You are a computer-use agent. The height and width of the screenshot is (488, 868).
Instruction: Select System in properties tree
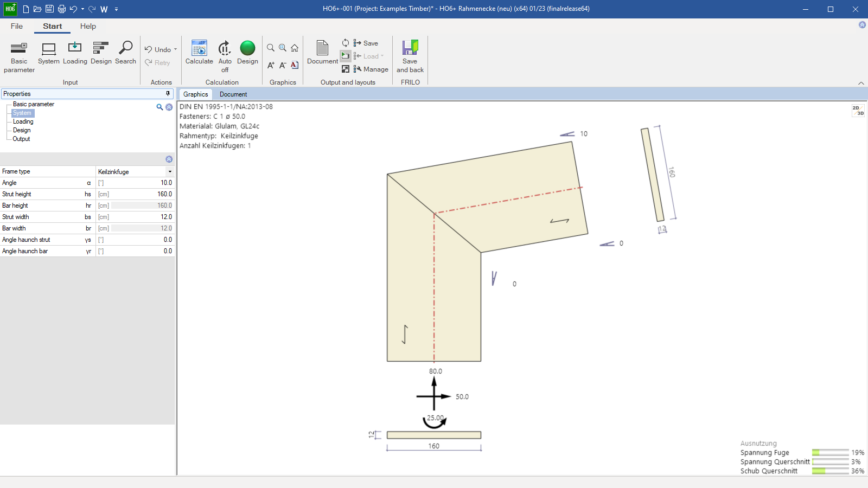(22, 113)
